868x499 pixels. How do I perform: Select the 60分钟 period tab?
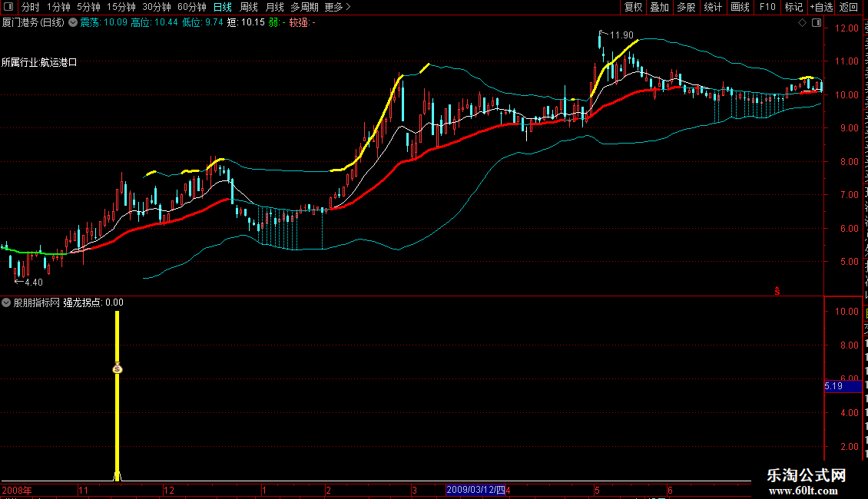(192, 7)
